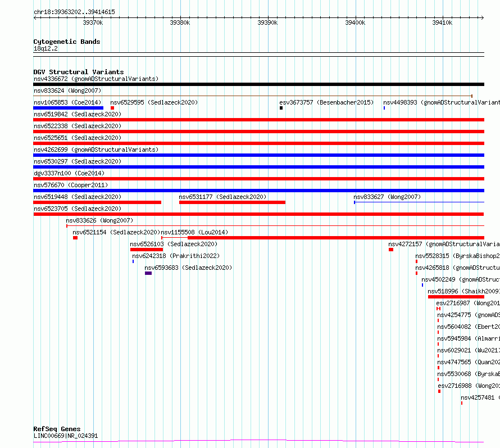Click the RefSeq Genes track title

(x=57, y=429)
